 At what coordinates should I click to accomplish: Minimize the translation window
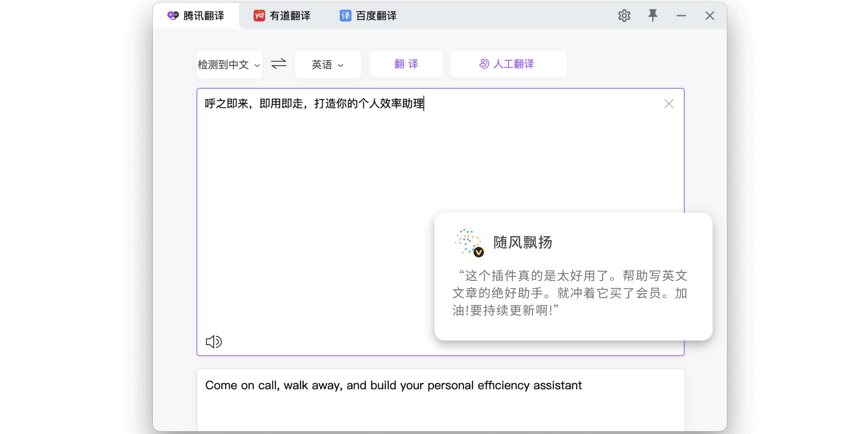pos(681,16)
